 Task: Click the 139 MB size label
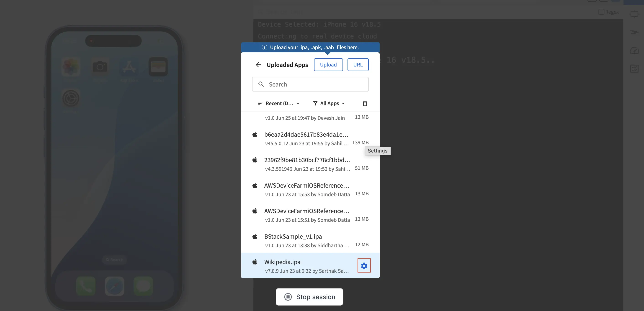pyautogui.click(x=360, y=143)
